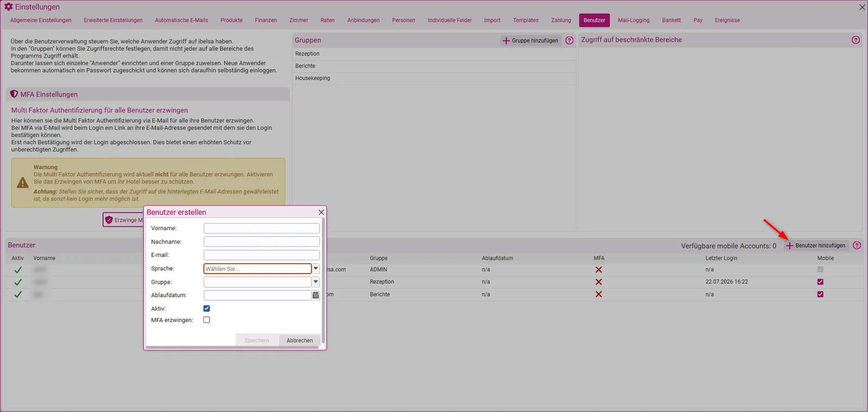The image size is (868, 412).
Task: Click the help icon in Gruppen panel
Action: 569,41
